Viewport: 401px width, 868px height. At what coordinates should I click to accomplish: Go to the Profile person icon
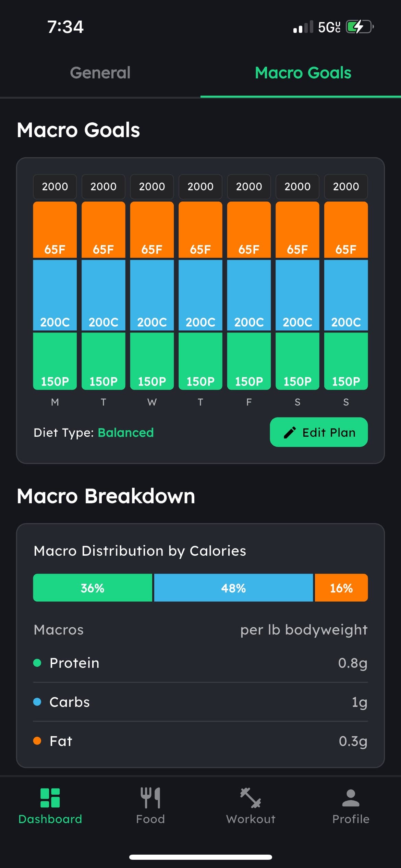point(351,797)
